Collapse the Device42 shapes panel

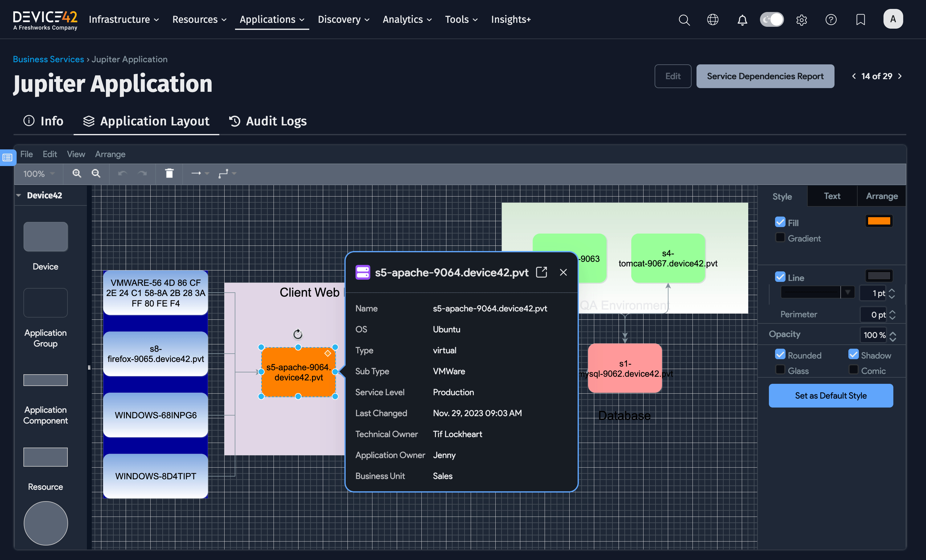click(x=18, y=195)
